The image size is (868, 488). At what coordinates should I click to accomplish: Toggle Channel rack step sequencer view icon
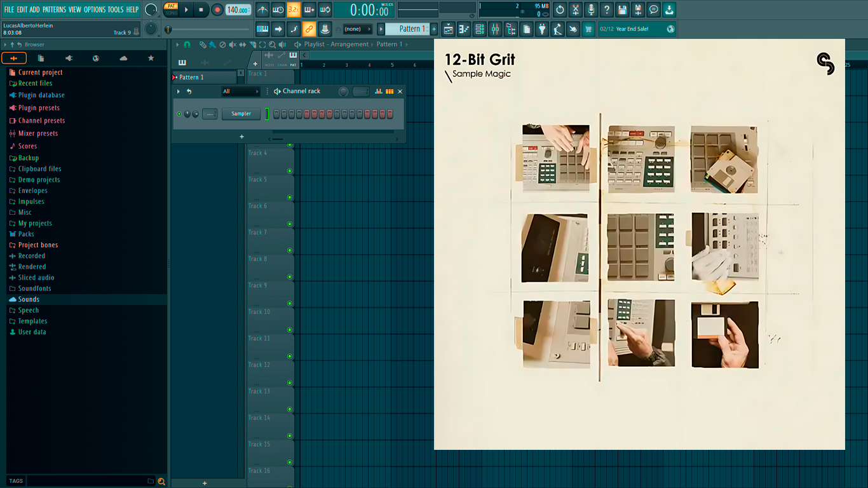390,91
